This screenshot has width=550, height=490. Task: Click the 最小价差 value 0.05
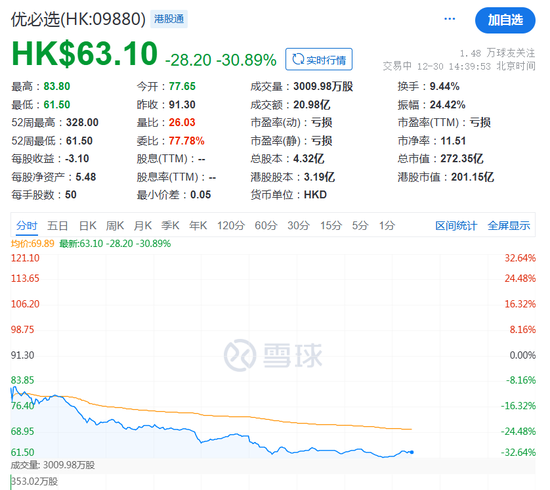[x=201, y=195]
